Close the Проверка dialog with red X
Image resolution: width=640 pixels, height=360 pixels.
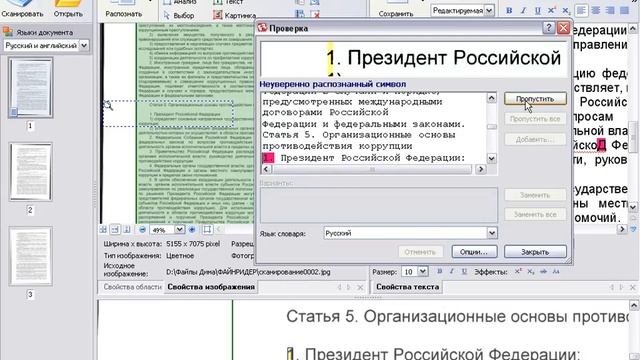coord(563,28)
